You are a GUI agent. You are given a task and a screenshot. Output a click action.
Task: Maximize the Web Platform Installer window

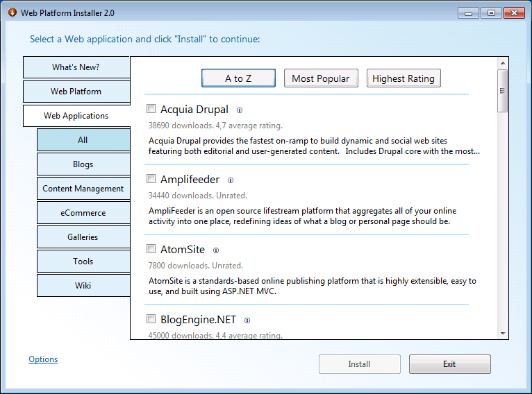pos(491,13)
